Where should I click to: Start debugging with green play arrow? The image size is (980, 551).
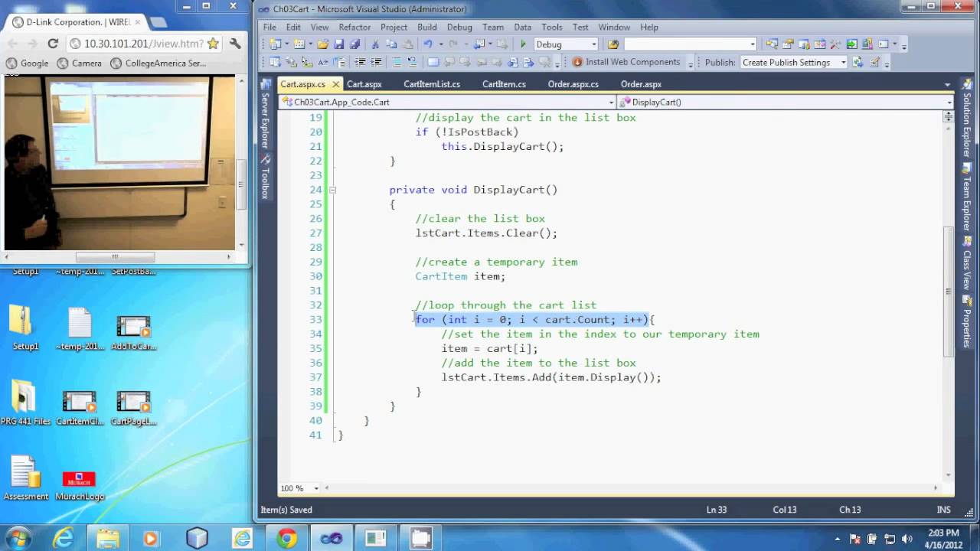point(523,44)
